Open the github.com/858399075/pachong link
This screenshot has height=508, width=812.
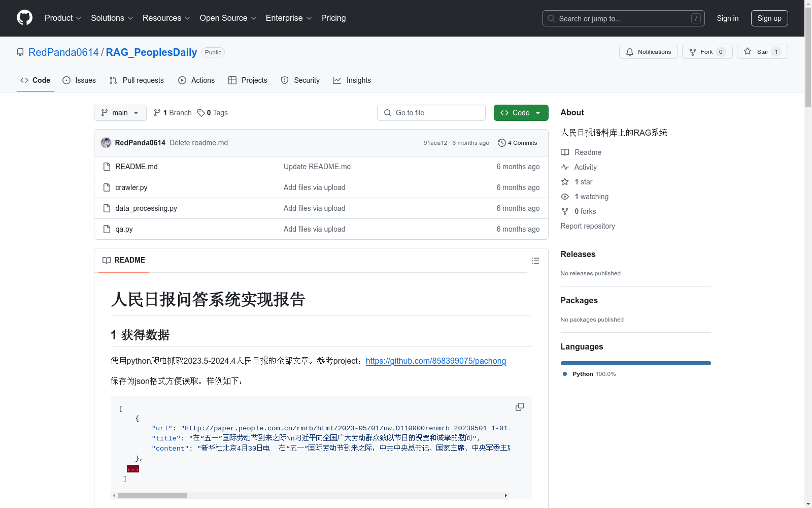[x=436, y=361]
